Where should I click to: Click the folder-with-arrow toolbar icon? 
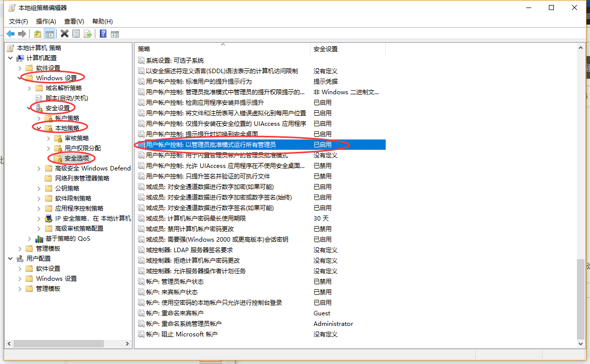(38, 34)
